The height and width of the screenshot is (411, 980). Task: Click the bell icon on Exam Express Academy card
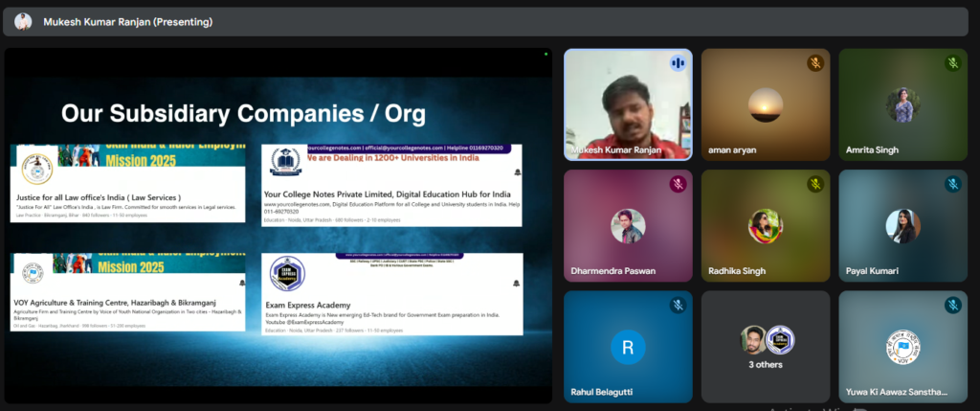click(516, 284)
